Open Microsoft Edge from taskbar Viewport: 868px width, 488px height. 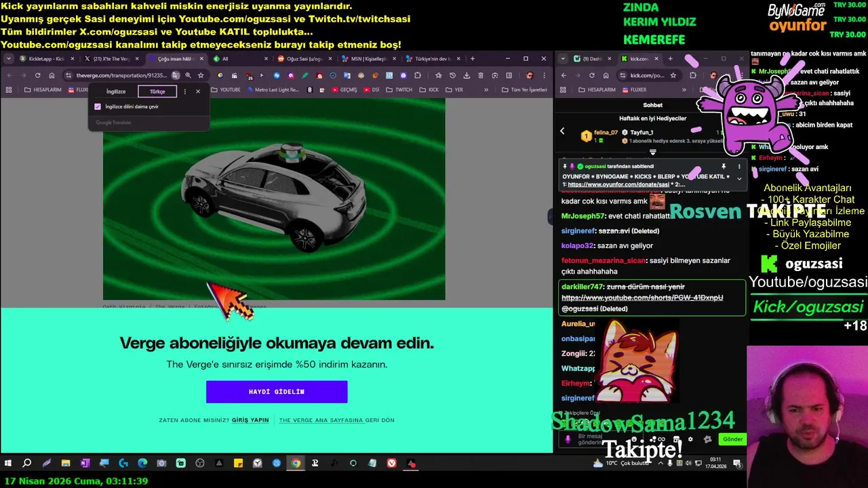(x=142, y=464)
